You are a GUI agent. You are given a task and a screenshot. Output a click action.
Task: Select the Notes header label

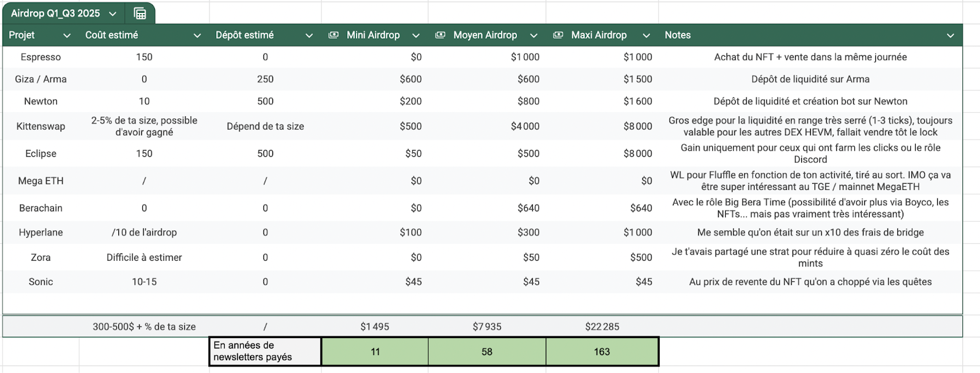677,35
